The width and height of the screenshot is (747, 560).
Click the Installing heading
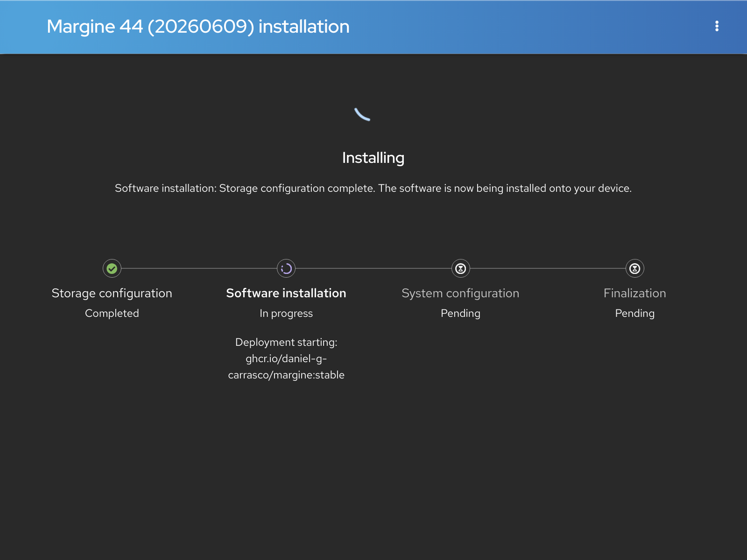click(x=373, y=158)
